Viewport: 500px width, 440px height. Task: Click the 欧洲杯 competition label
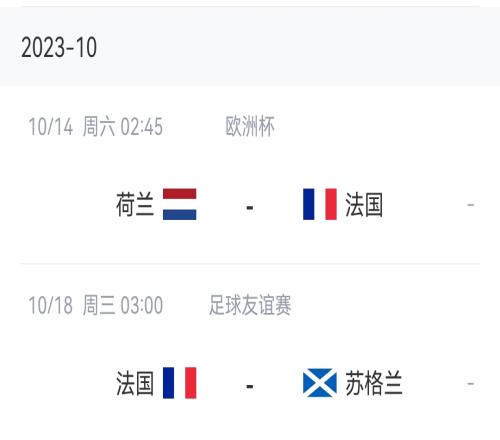[x=250, y=126]
